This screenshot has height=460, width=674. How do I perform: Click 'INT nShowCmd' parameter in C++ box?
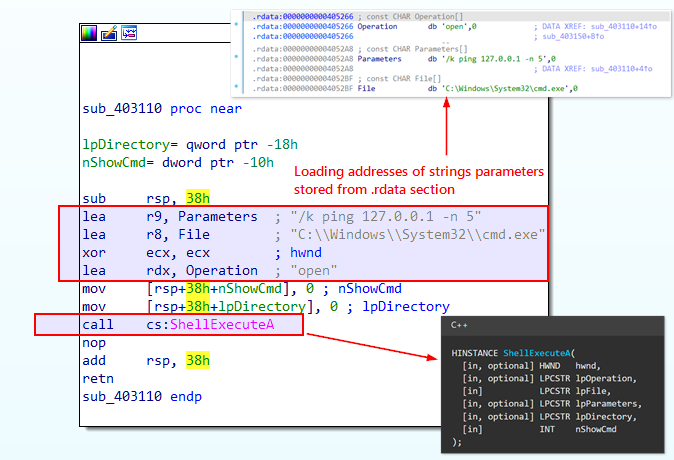578,429
